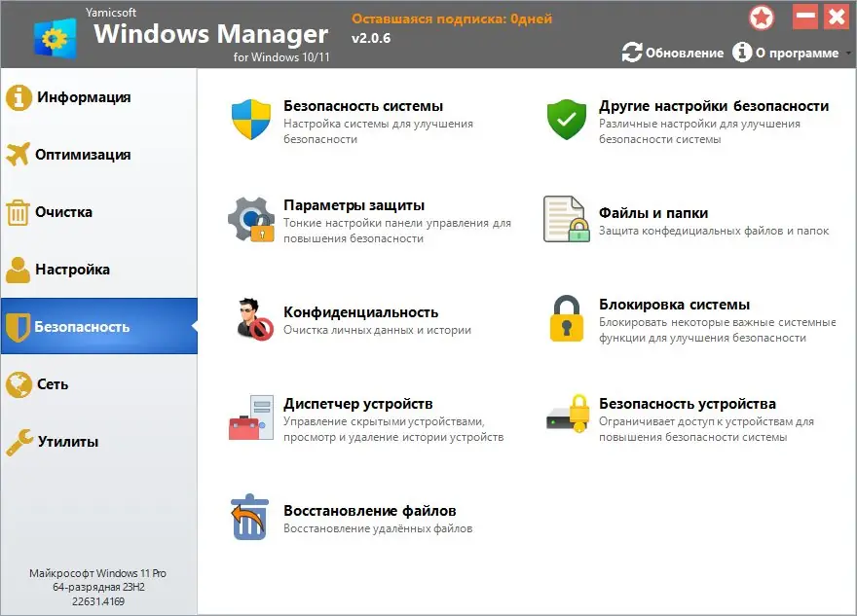857x616 pixels.
Task: Open the device security drive icon
Action: point(566,417)
